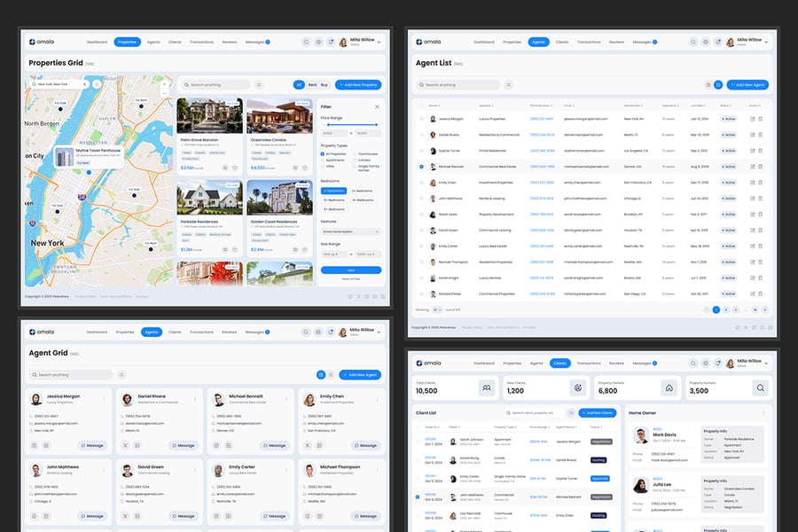The width and height of the screenshot is (798, 532).
Task: Open Milla Willow's profile dropdown in Agent List
Action: click(x=764, y=42)
